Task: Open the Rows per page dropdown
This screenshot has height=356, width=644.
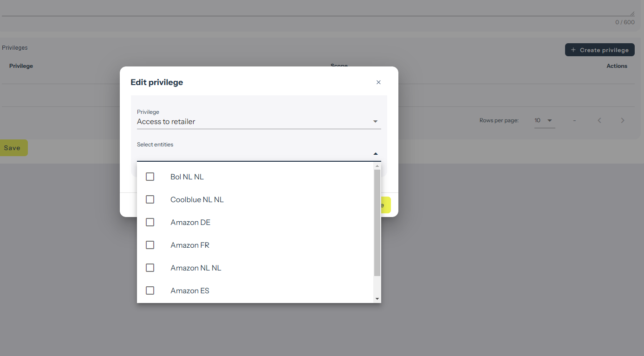Action: click(x=544, y=120)
